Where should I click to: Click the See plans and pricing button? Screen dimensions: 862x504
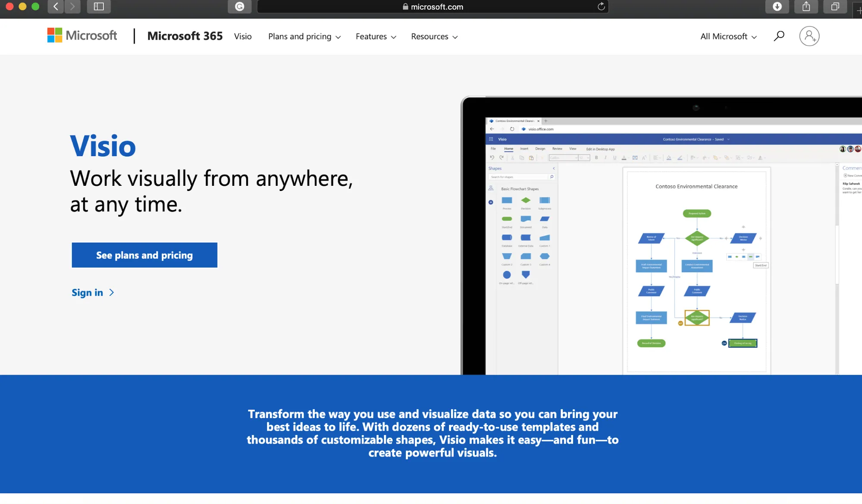click(144, 255)
